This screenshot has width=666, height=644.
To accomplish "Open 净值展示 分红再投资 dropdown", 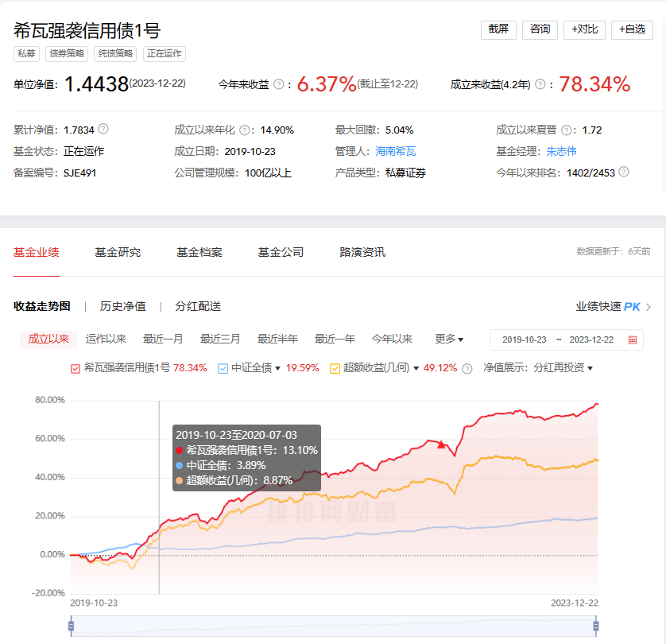I will (x=563, y=368).
